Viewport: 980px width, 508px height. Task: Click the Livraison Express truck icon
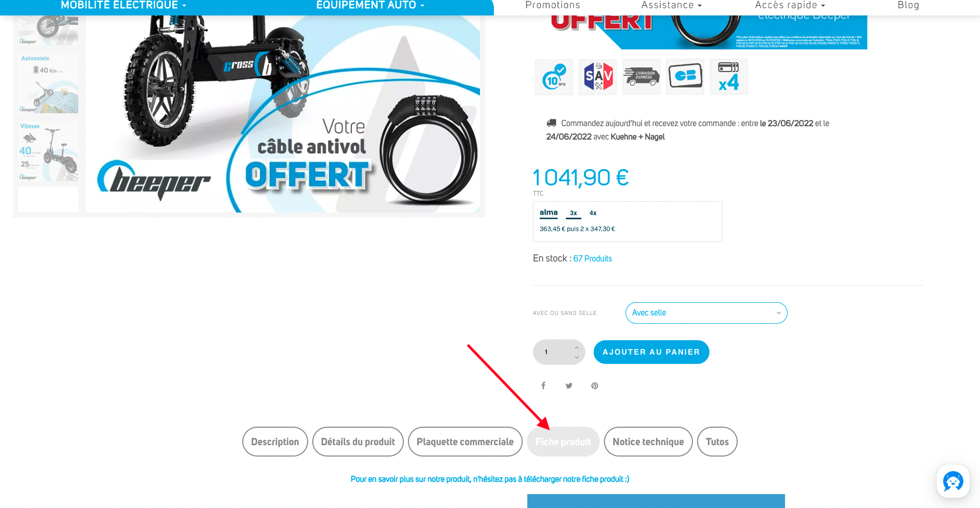click(x=642, y=77)
